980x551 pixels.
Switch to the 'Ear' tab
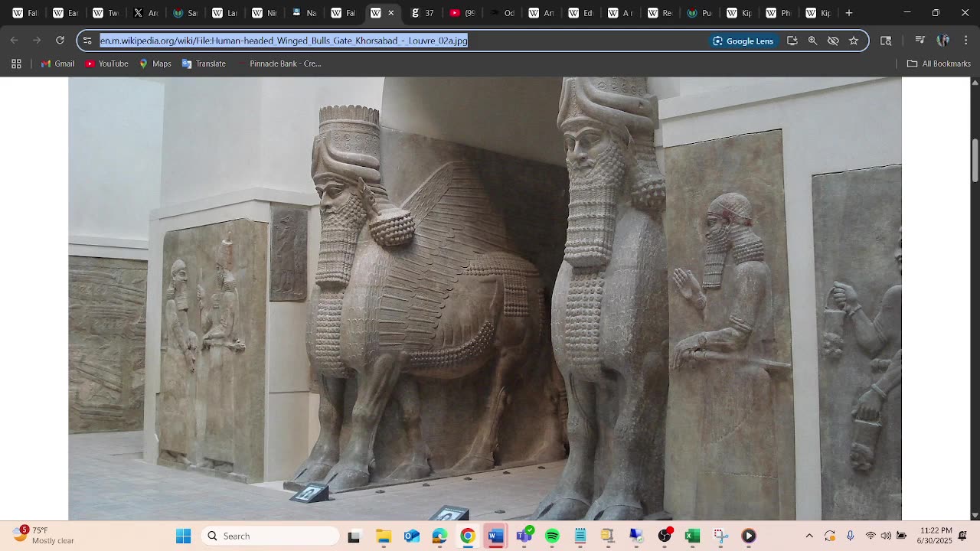pos(65,13)
